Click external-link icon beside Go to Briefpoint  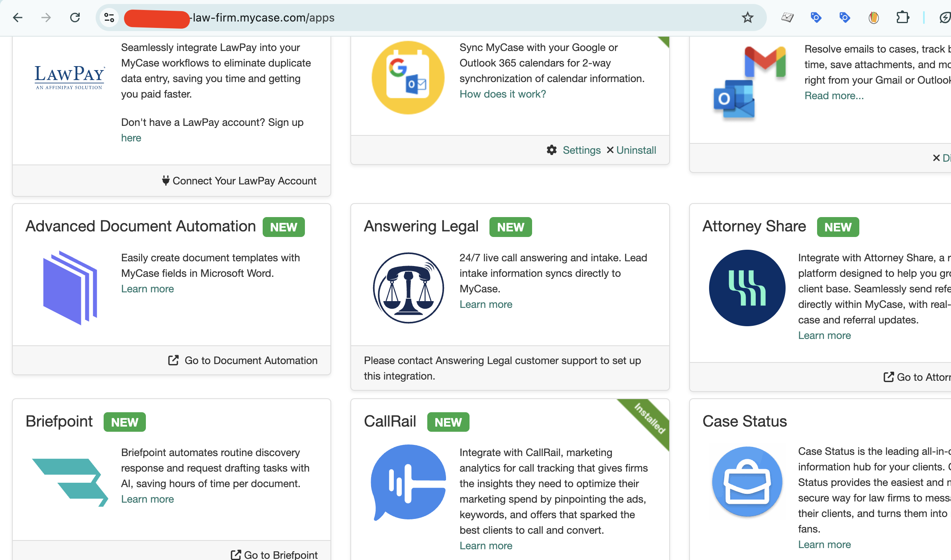[236, 555]
